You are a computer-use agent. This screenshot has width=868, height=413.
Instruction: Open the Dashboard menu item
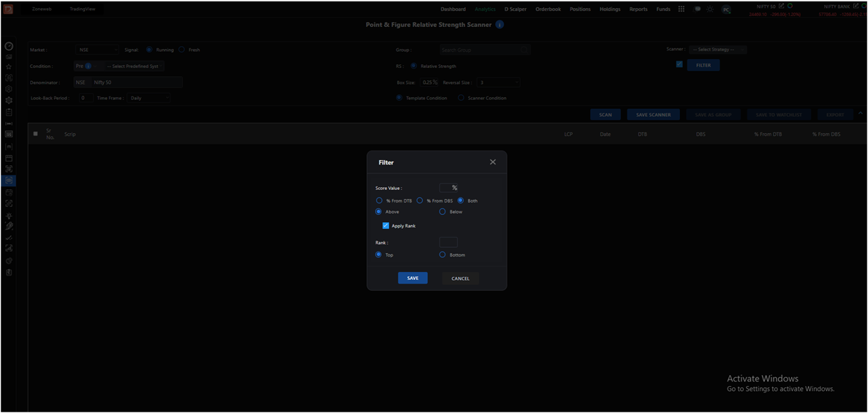pos(453,9)
